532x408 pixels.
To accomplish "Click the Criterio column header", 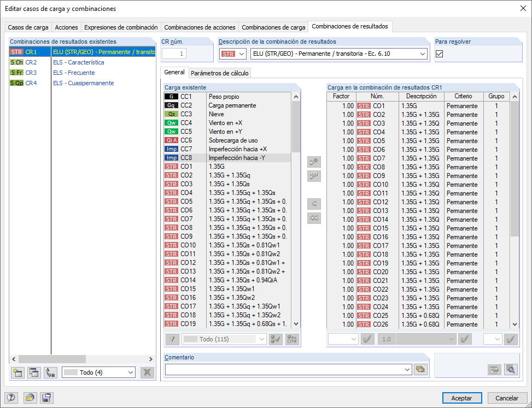I will 464,96.
